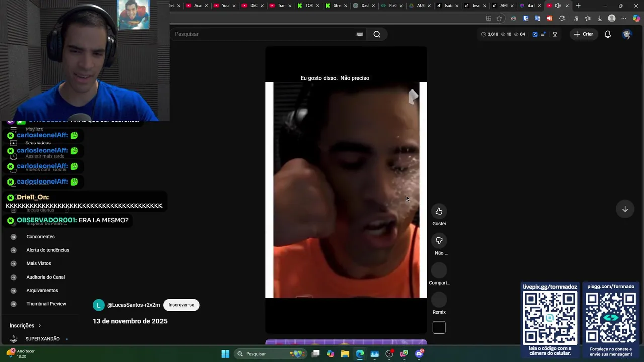Open a new browser tab with plus
The image size is (644, 362).
coord(578,6)
